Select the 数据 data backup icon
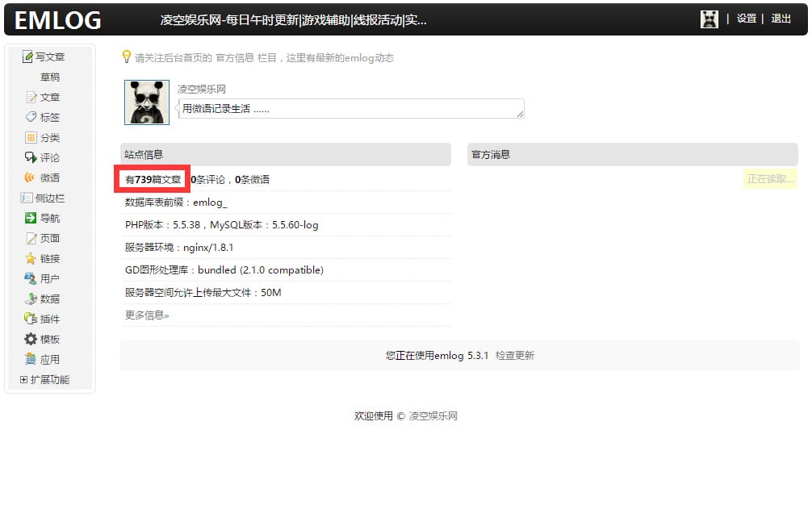812x522 pixels. pos(30,299)
